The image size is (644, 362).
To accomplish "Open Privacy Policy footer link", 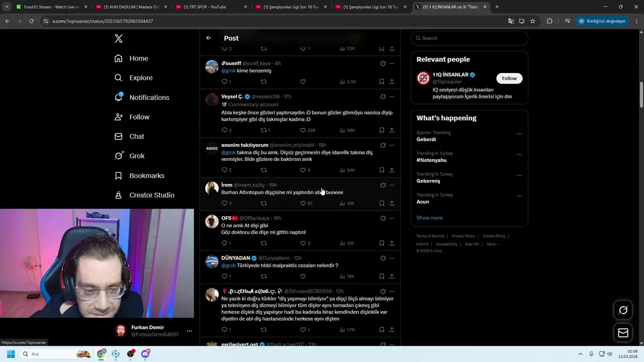I will click(x=463, y=236).
